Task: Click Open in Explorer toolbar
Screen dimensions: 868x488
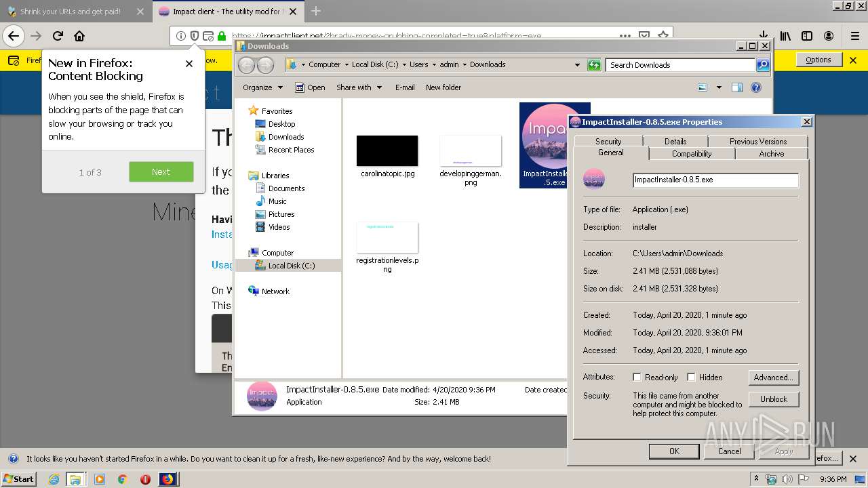Action: click(x=310, y=87)
